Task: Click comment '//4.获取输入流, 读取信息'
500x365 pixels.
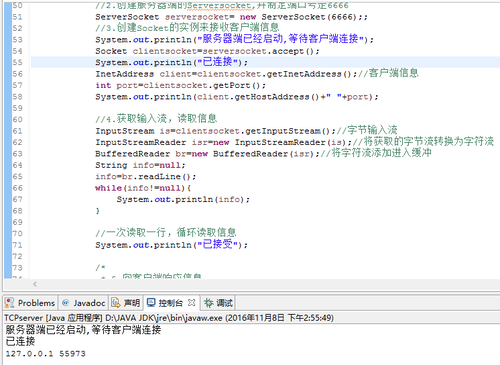Action: (156, 118)
